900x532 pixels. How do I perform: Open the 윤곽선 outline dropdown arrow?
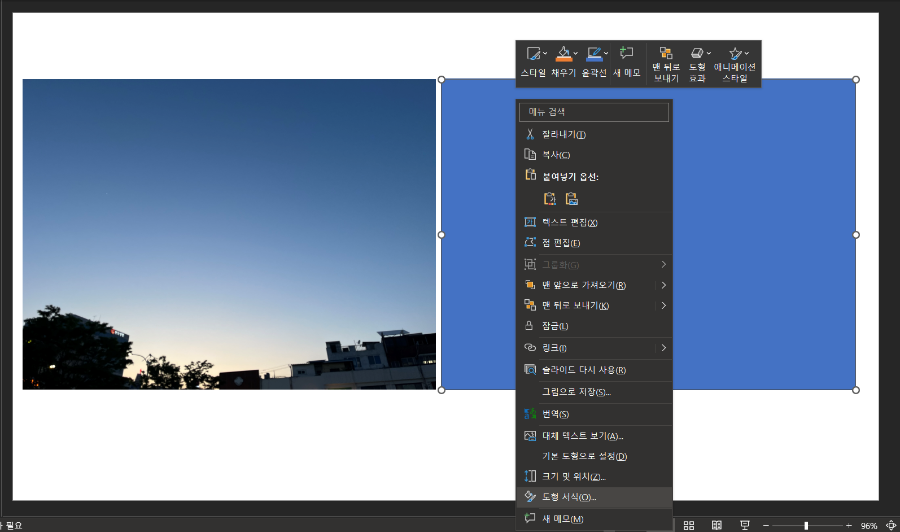coord(606,53)
